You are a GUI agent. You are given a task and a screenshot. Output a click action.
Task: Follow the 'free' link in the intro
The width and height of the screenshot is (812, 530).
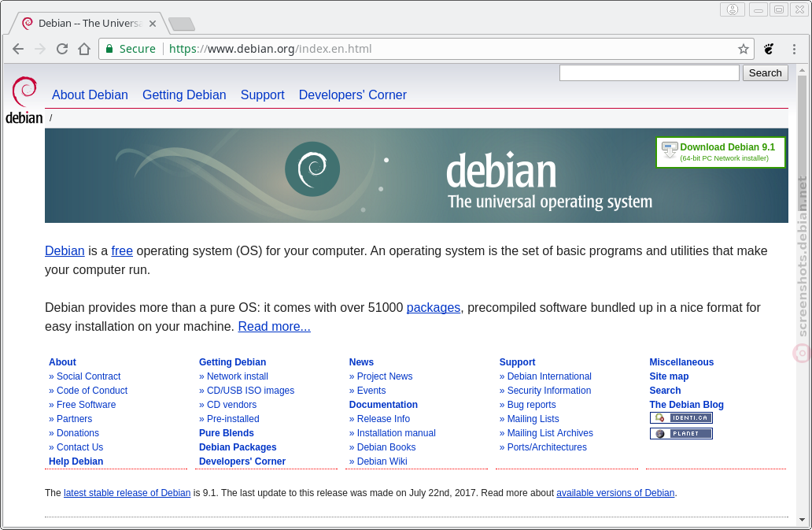(122, 250)
